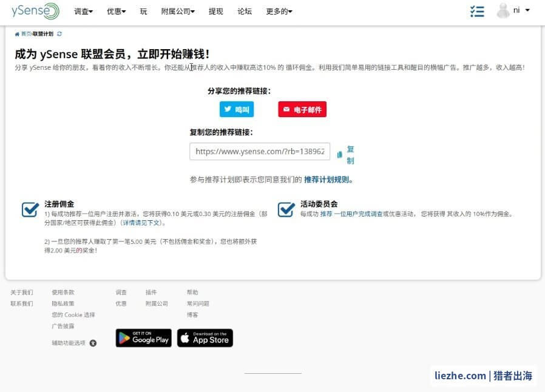Click the heading 成为 ySense 联盟会员
This screenshot has width=545, height=392.
click(x=112, y=54)
